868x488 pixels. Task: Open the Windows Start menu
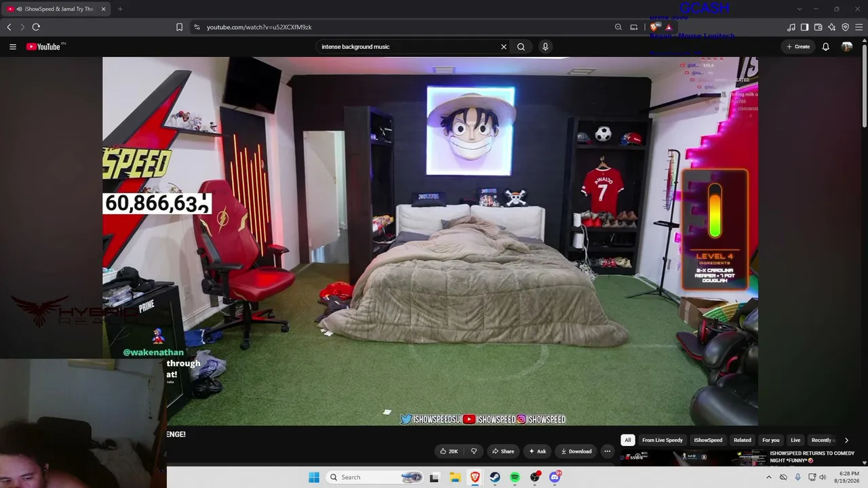314,477
